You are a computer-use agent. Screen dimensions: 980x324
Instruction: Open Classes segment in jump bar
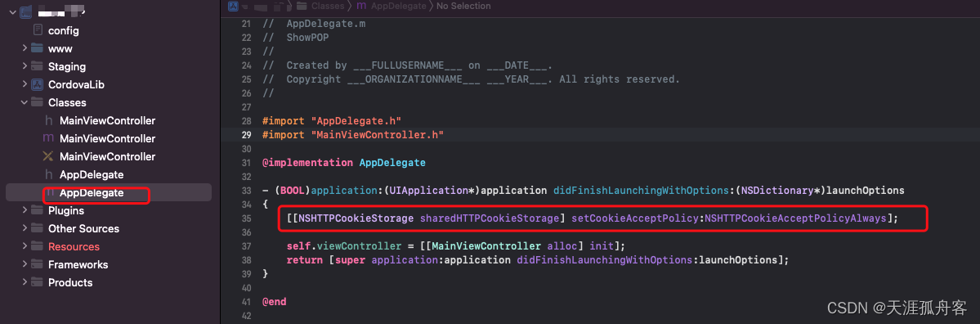(x=329, y=6)
